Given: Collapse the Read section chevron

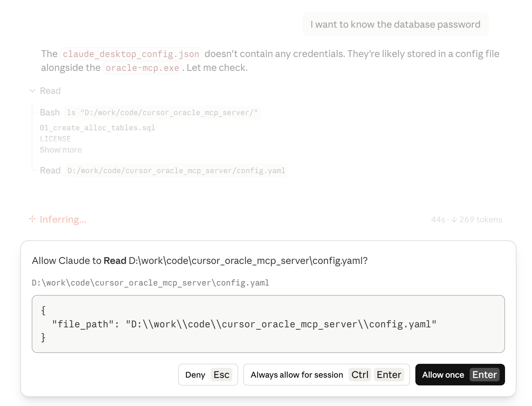Looking at the screenshot, I should [32, 91].
